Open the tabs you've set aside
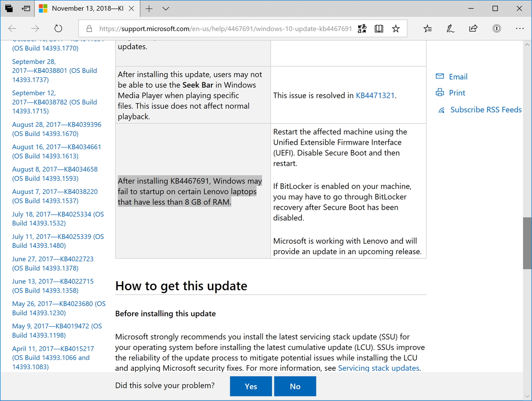 [x=9, y=8]
